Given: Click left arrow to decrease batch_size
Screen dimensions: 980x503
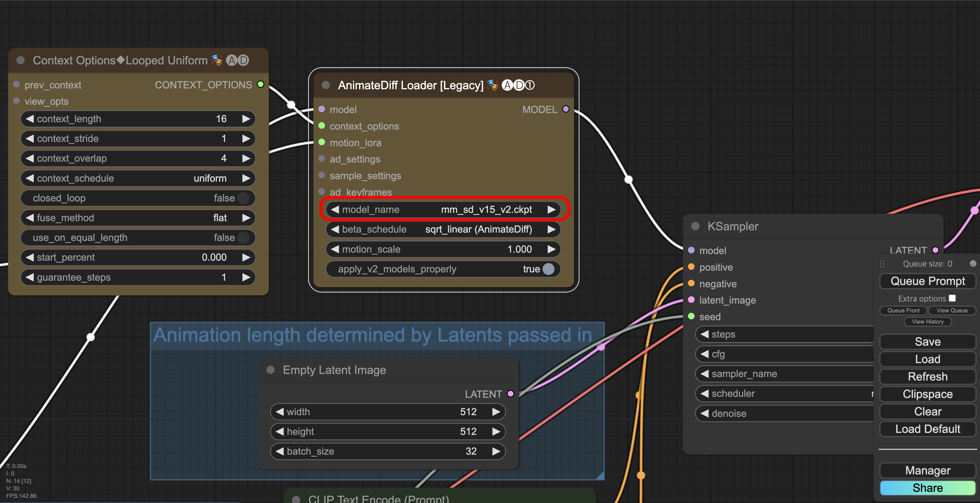Looking at the screenshot, I should (x=280, y=451).
